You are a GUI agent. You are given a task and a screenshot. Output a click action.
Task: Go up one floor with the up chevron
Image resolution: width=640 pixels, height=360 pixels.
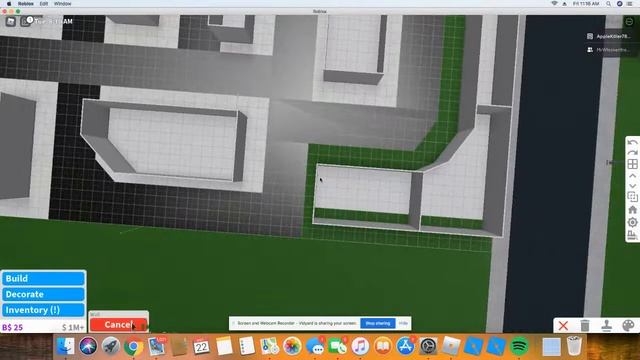[632, 176]
